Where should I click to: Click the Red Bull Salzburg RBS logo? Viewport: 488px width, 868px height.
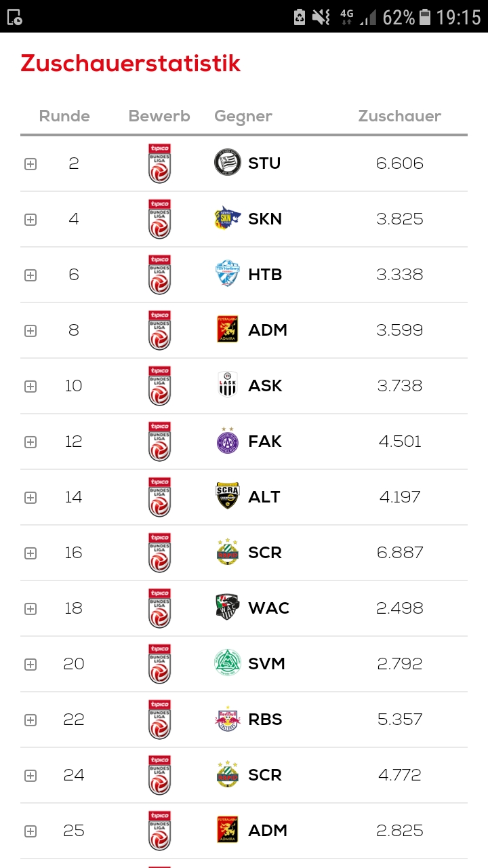[228, 719]
